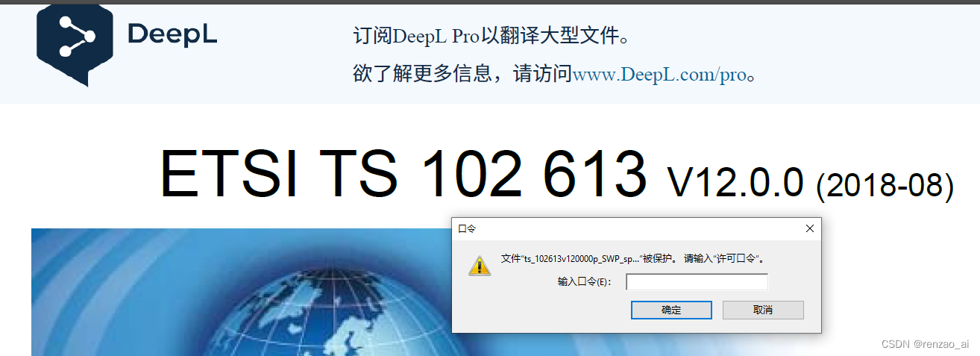The height and width of the screenshot is (356, 980).
Task: Click the 输入口令(E) label
Action: coord(584,282)
